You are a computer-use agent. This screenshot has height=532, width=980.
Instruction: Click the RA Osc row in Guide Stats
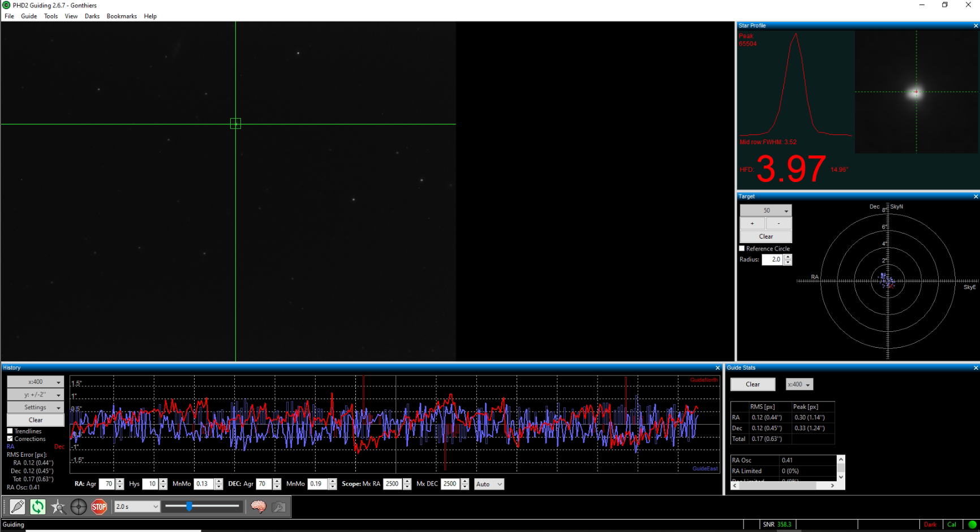pyautogui.click(x=784, y=460)
